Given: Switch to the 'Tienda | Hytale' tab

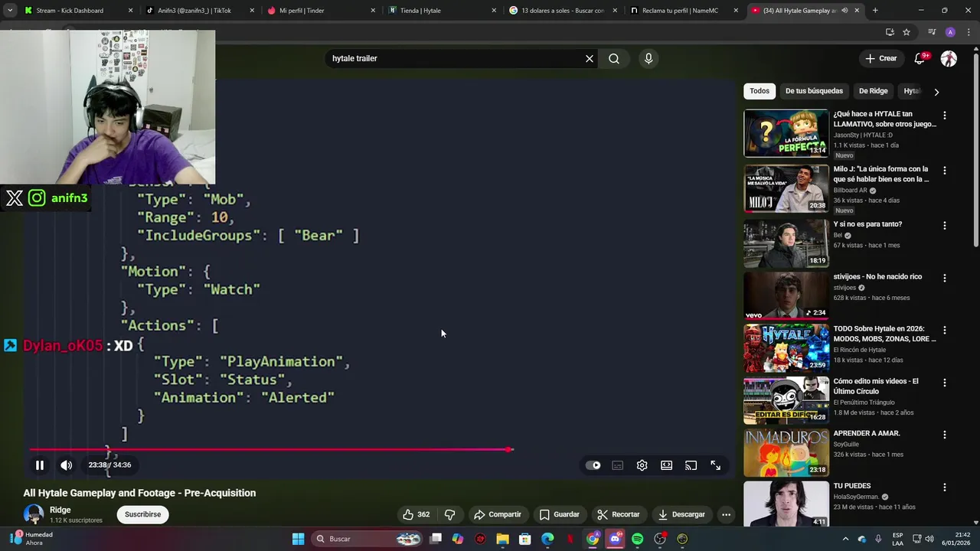Looking at the screenshot, I should (x=443, y=11).
